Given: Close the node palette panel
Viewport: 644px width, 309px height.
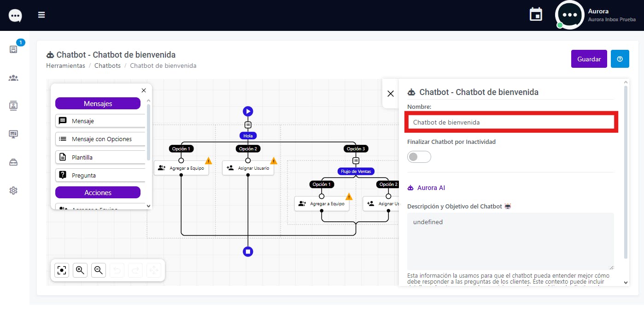Looking at the screenshot, I should (144, 90).
